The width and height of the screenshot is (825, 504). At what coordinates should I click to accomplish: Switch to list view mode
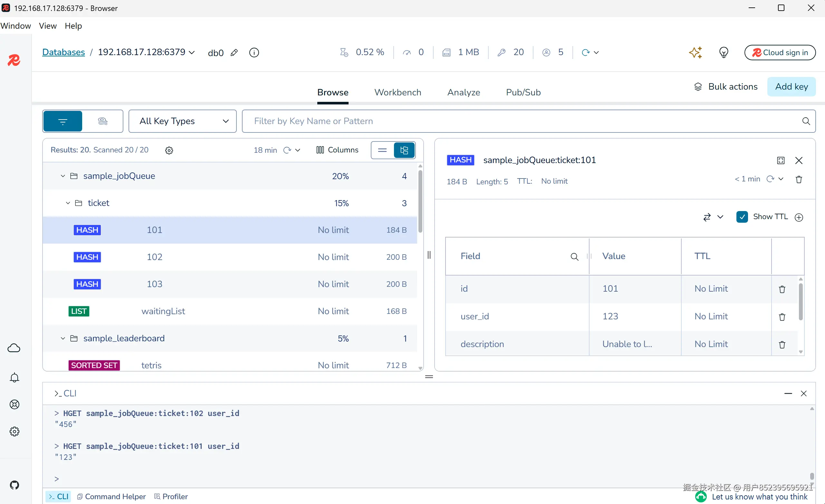point(382,150)
